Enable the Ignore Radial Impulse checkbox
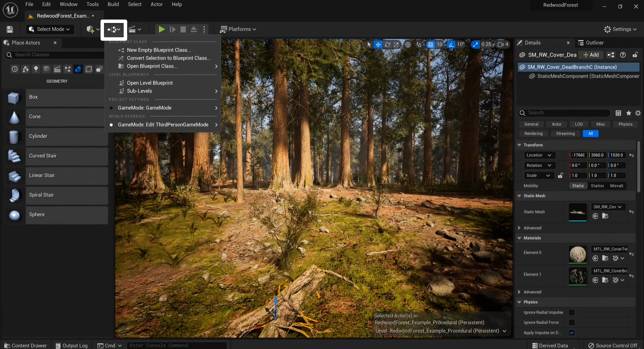 click(x=572, y=312)
